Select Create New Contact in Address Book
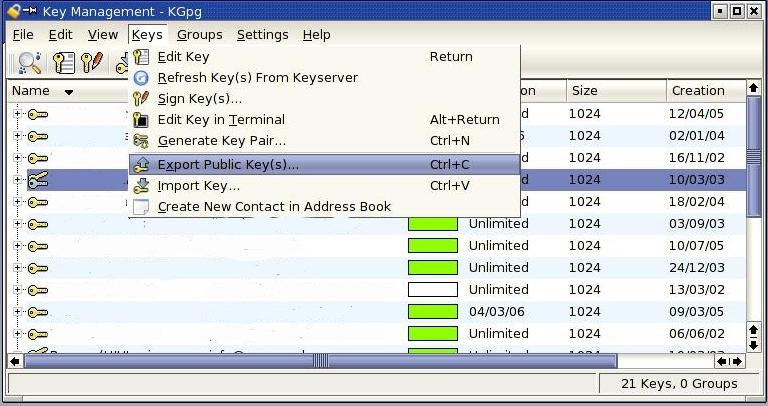Viewport: 768px width, 406px height. [324, 207]
